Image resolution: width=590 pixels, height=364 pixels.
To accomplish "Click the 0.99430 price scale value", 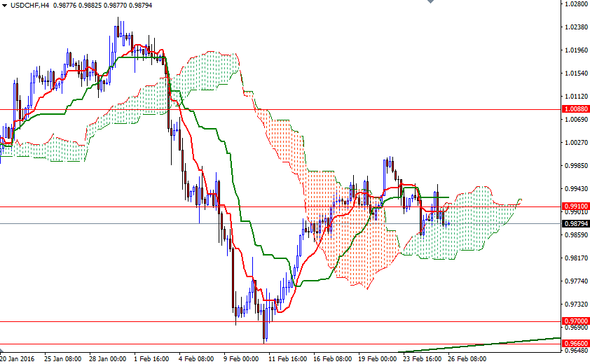I will point(576,189).
